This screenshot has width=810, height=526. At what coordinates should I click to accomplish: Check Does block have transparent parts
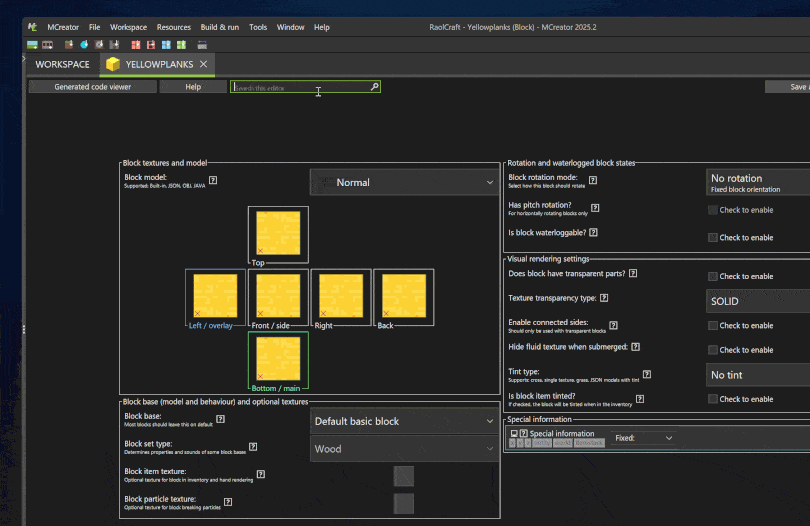pyautogui.click(x=713, y=276)
